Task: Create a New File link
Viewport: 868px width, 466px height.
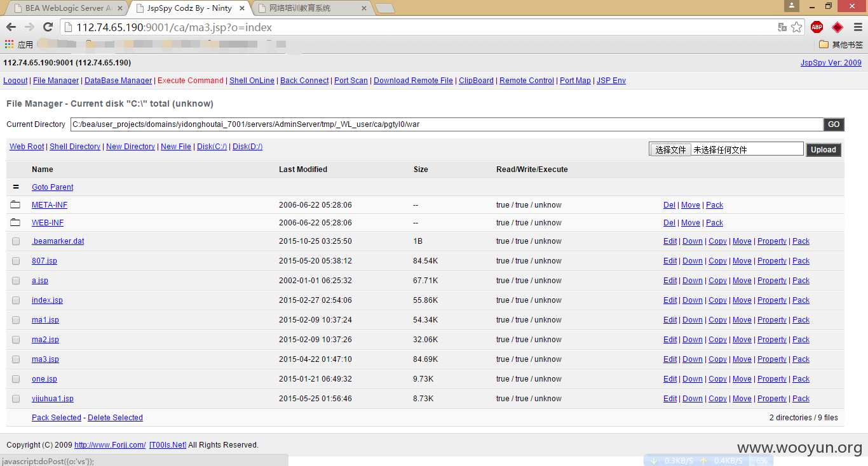Action: coord(176,147)
